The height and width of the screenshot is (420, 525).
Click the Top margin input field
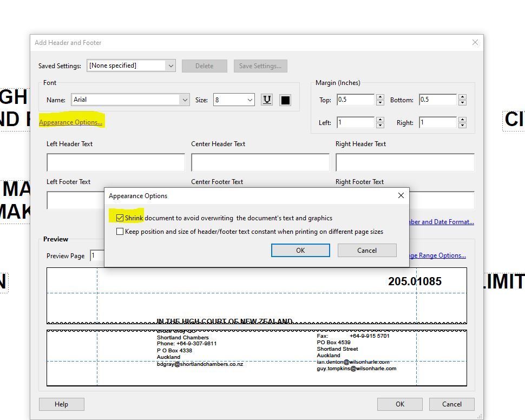tap(356, 100)
